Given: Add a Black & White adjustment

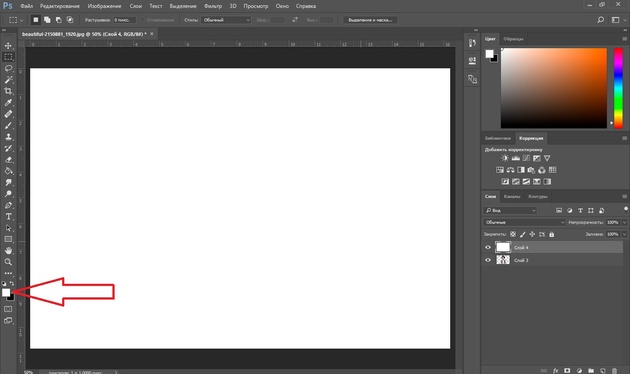Looking at the screenshot, I should coord(521,170).
